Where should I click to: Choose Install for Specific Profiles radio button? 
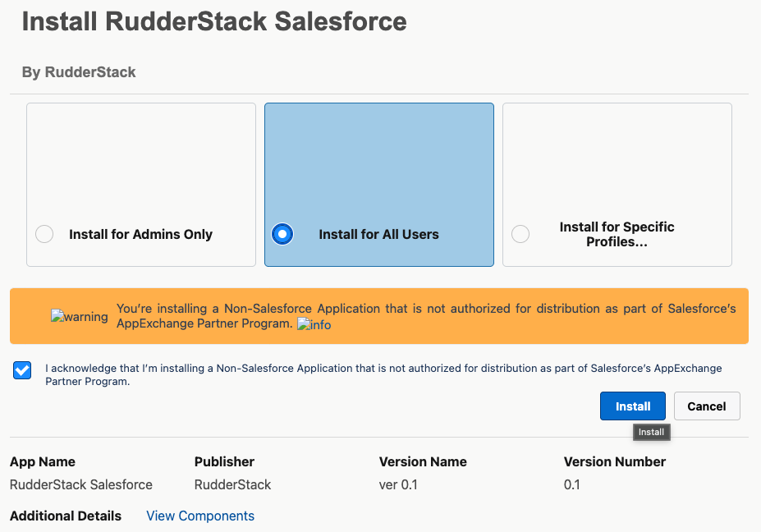(520, 234)
